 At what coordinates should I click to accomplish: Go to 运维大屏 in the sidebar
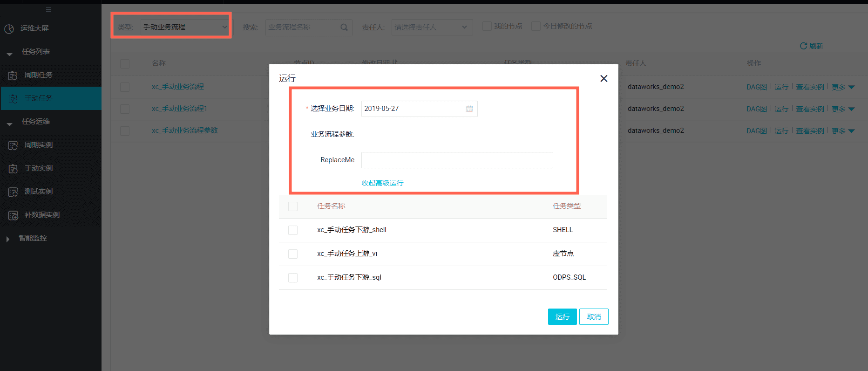click(x=34, y=28)
